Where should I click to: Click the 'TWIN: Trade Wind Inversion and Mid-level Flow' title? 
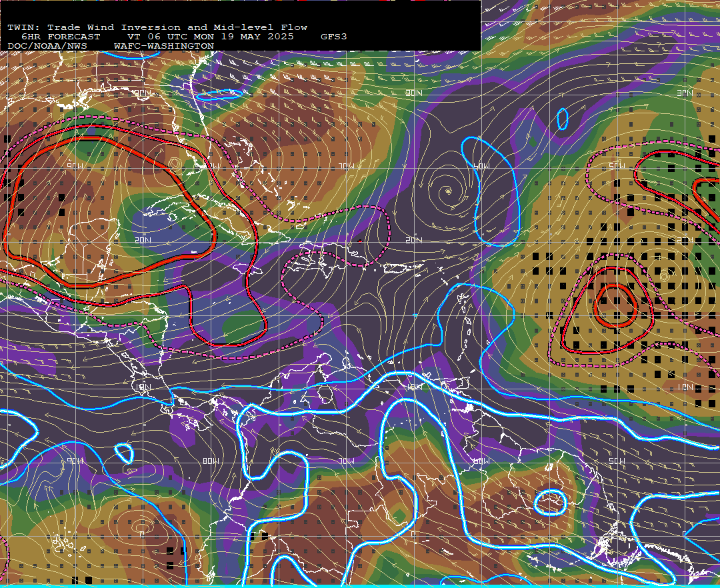coord(157,27)
